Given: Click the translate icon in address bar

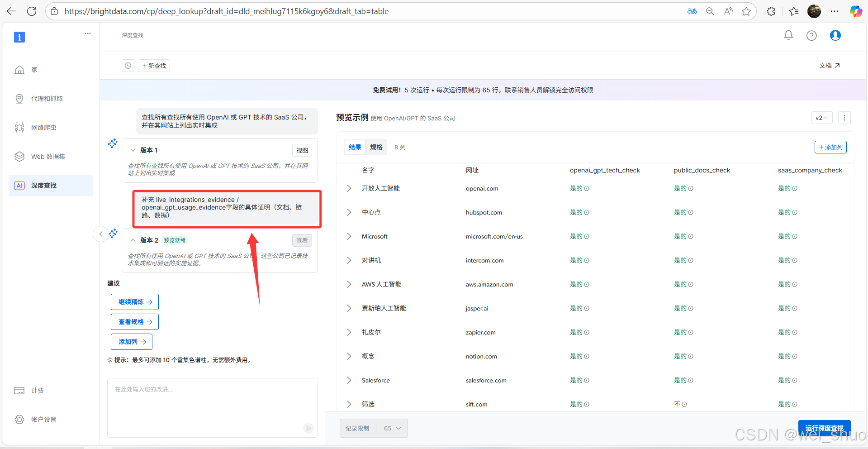Looking at the screenshot, I should (x=692, y=11).
